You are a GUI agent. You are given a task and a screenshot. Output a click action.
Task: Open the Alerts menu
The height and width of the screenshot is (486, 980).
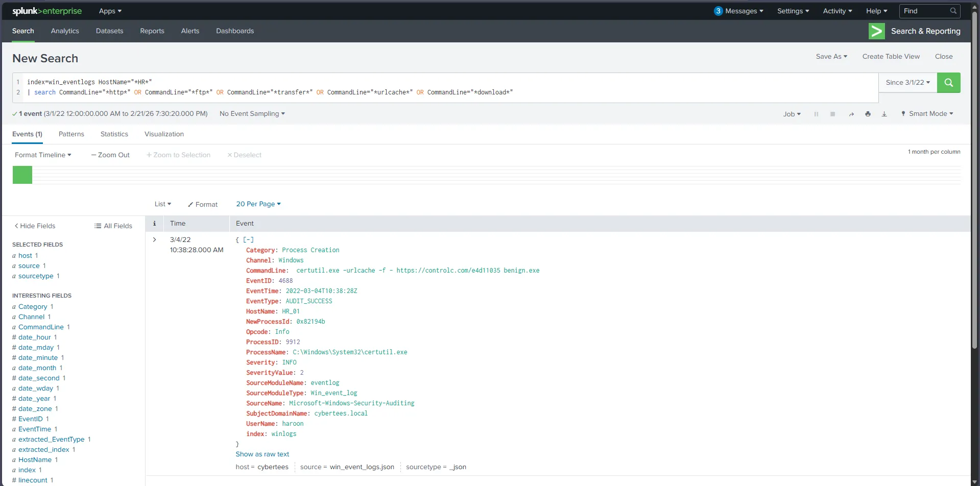coord(190,31)
